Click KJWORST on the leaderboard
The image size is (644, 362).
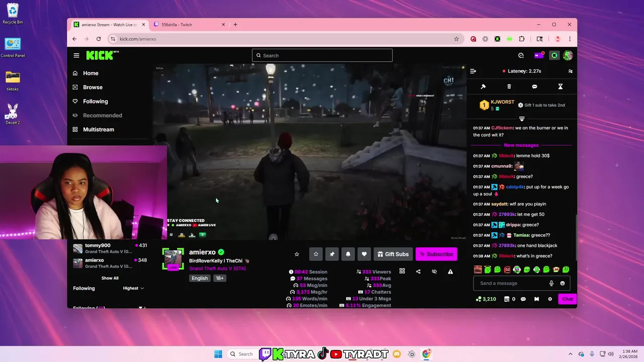502,102
